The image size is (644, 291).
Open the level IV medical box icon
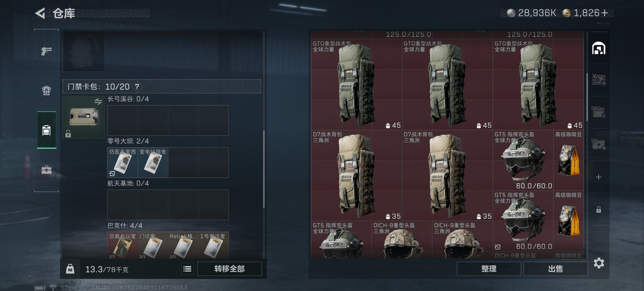pyautogui.click(x=599, y=144)
